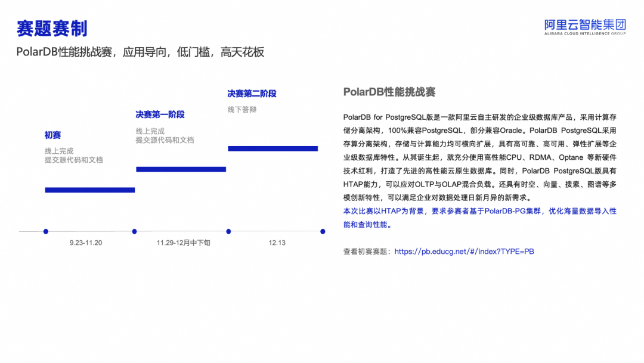
Task: Click the timeline dot just before 12.13
Action: click(x=228, y=232)
